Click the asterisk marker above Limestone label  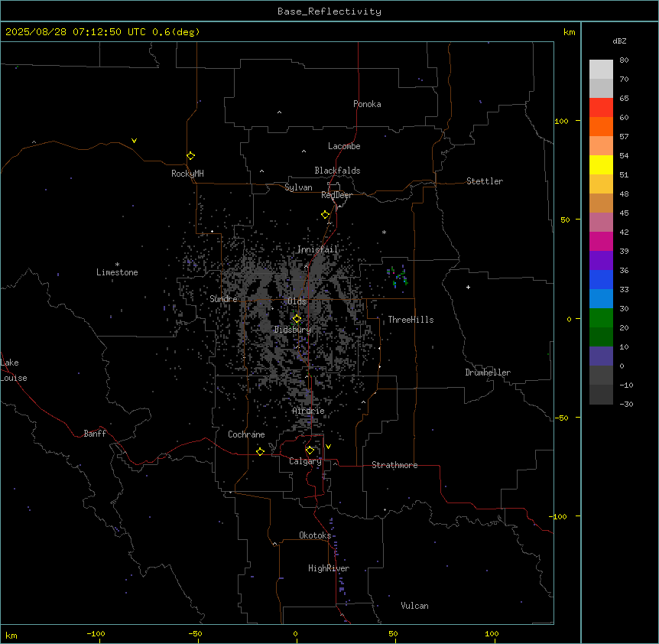pyautogui.click(x=117, y=265)
